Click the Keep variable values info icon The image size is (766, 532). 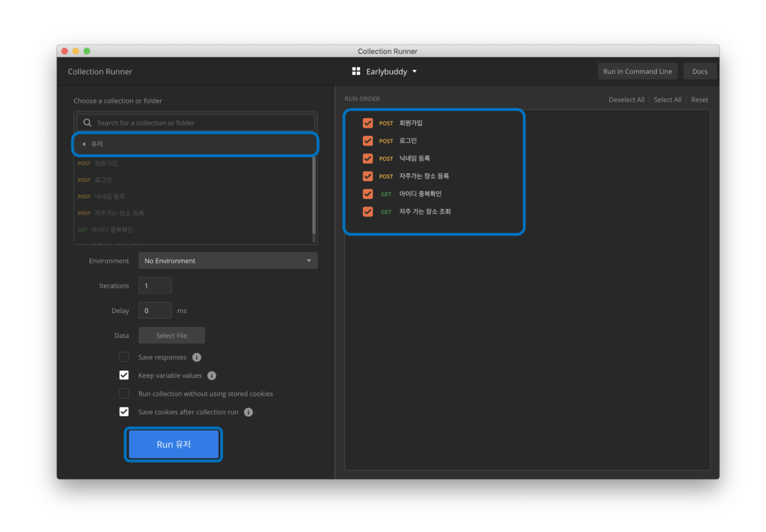pos(212,376)
